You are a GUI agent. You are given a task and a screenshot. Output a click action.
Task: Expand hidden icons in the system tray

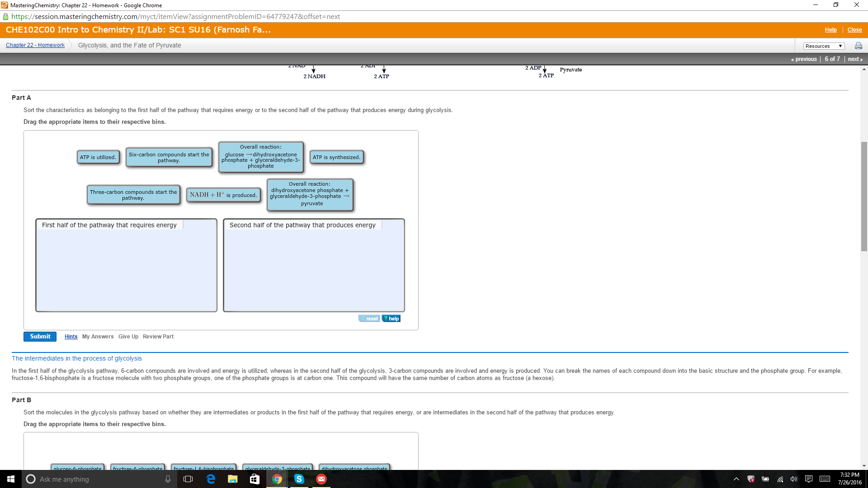[x=736, y=480]
